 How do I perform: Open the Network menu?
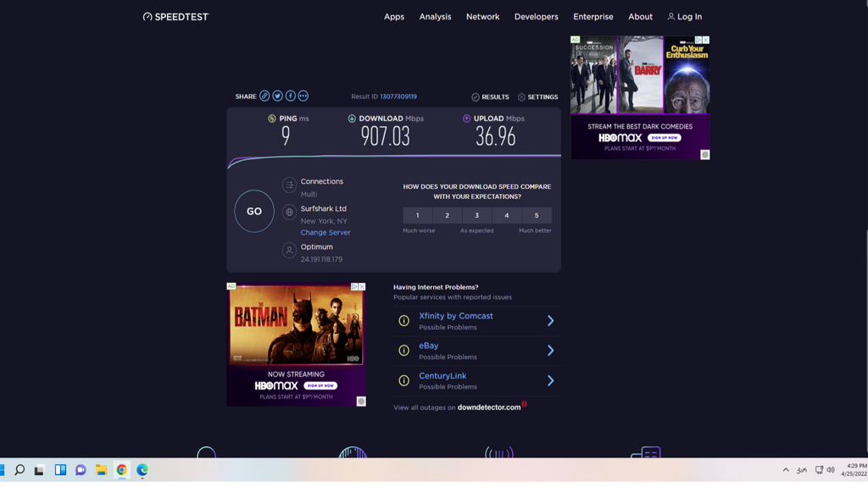[x=482, y=17]
